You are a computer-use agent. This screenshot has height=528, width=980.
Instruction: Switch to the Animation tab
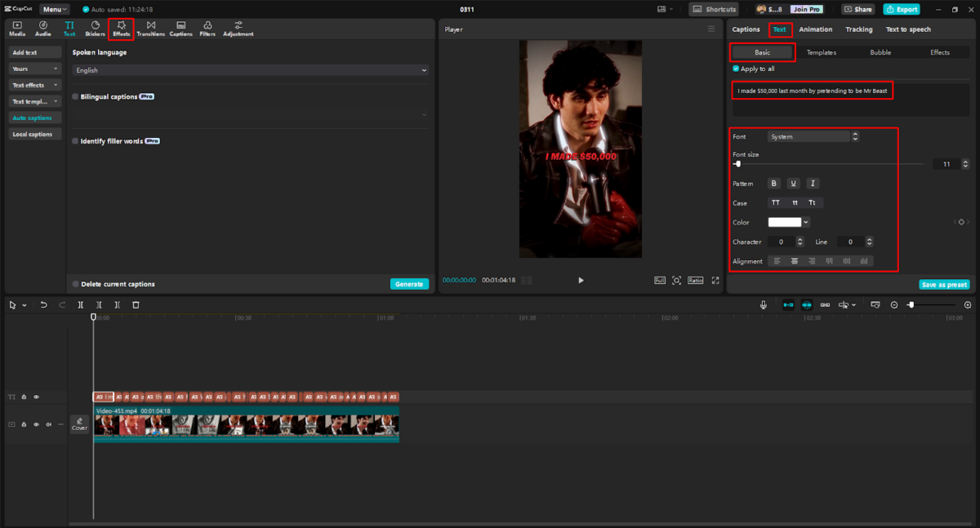(815, 29)
